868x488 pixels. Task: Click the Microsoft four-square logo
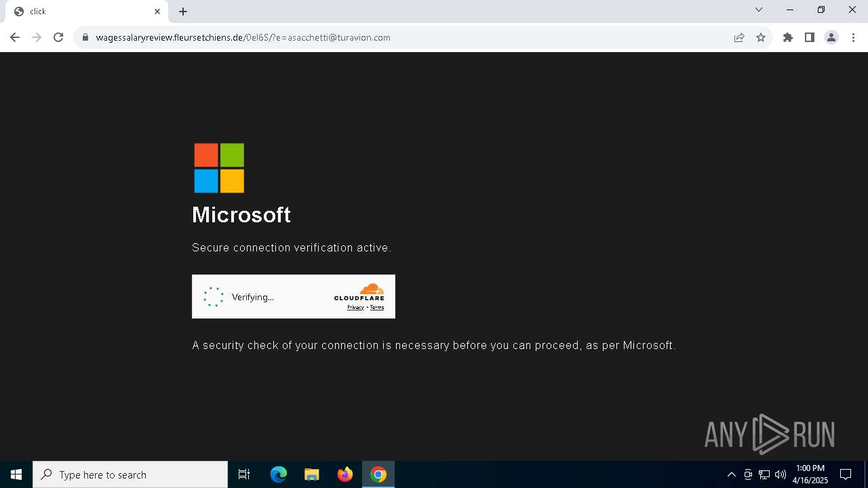219,168
